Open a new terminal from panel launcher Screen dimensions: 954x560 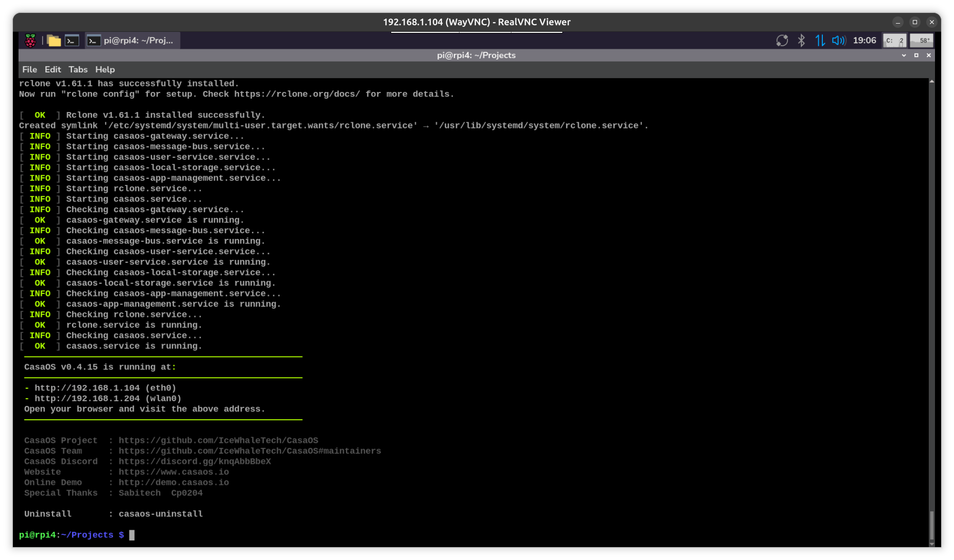(72, 41)
